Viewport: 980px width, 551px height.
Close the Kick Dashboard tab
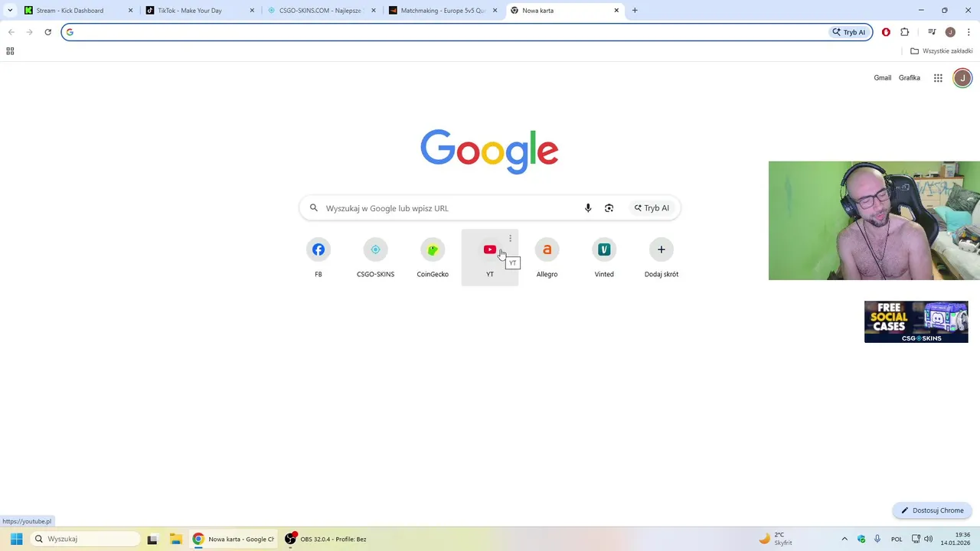click(x=130, y=11)
